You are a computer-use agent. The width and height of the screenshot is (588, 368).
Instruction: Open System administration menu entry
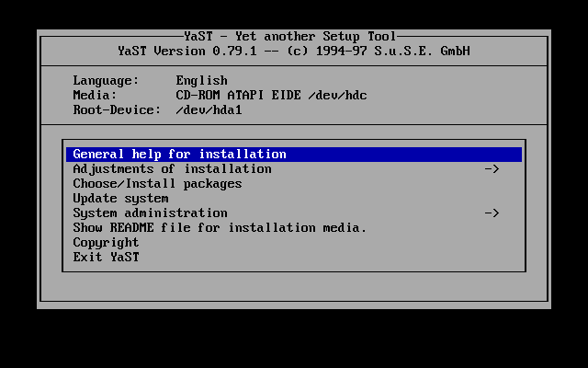[x=150, y=213]
